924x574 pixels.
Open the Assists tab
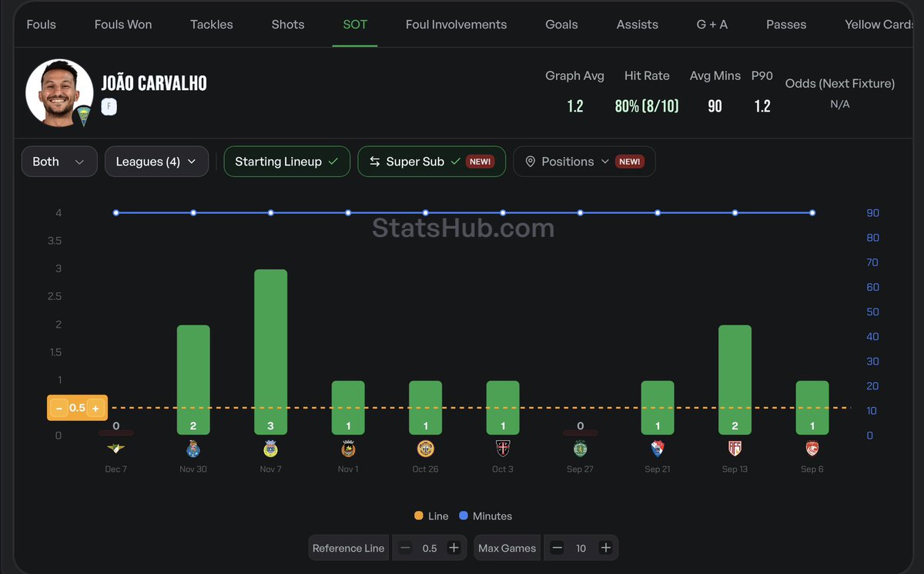coord(638,25)
